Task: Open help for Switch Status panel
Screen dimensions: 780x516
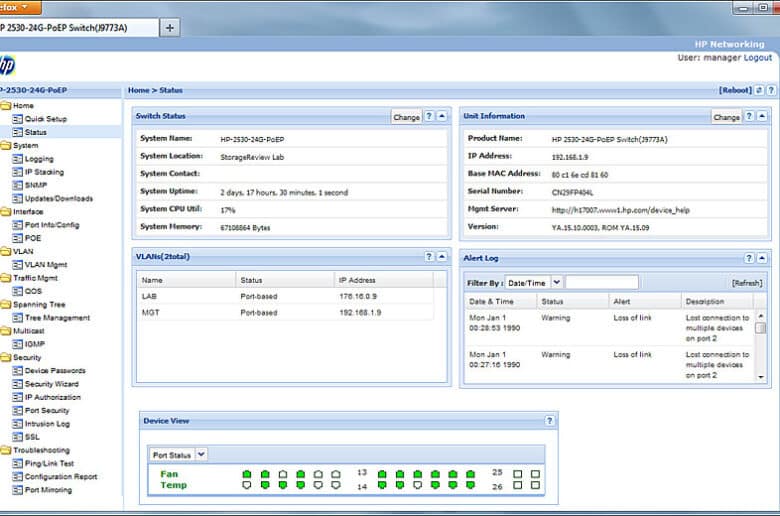Action: click(x=429, y=116)
